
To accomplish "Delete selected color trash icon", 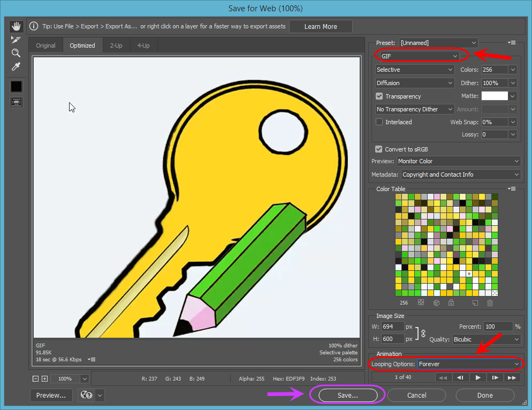I will click(490, 303).
